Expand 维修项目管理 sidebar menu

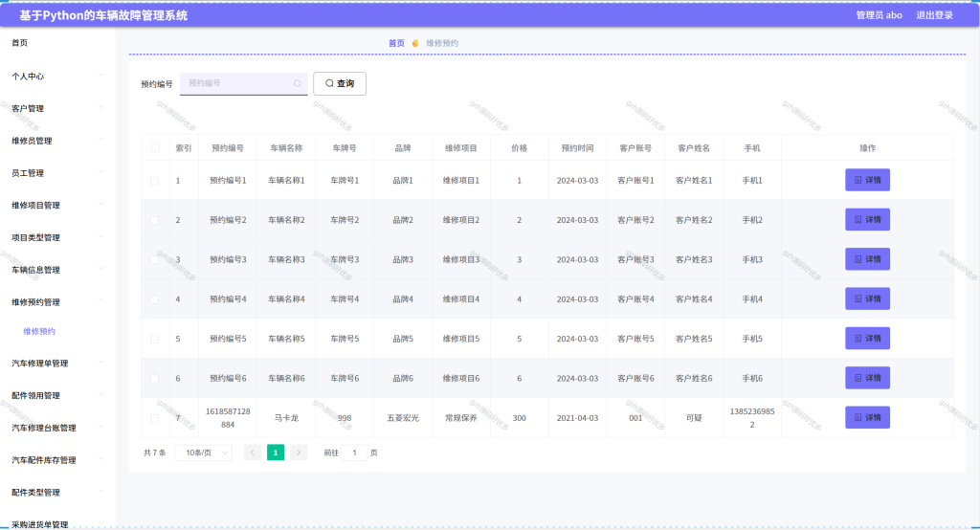point(57,205)
